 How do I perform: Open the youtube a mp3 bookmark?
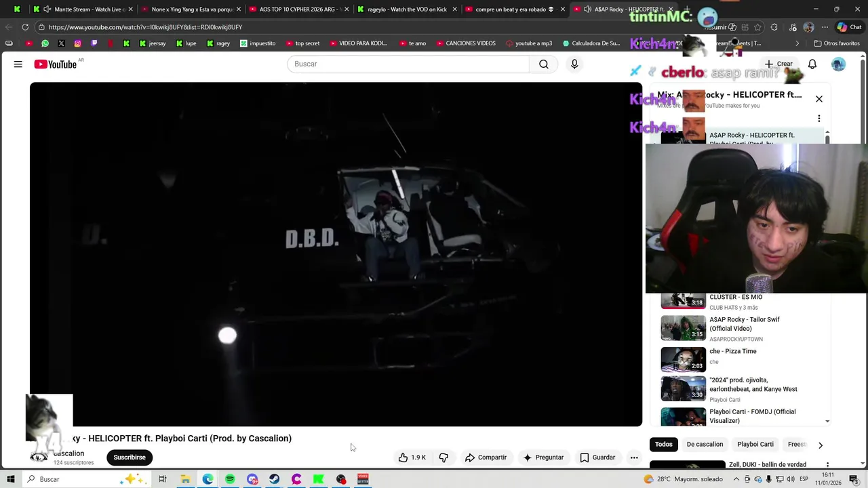529,43
